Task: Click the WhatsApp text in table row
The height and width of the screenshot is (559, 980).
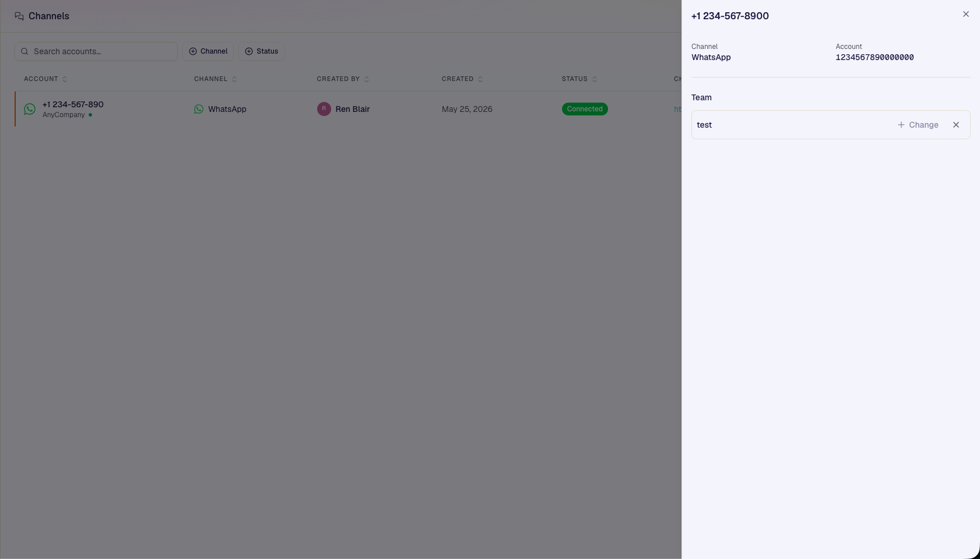Action: point(227,109)
